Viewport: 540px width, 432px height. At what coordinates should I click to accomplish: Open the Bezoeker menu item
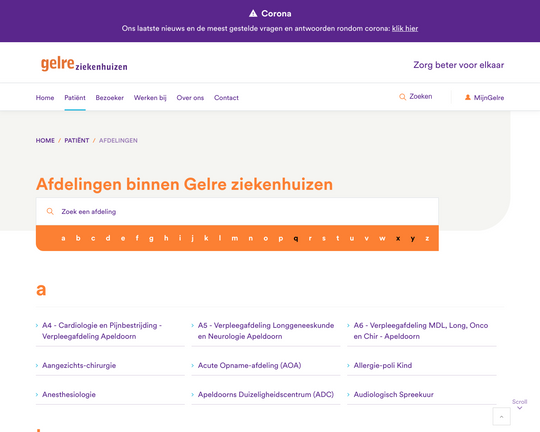tap(110, 98)
